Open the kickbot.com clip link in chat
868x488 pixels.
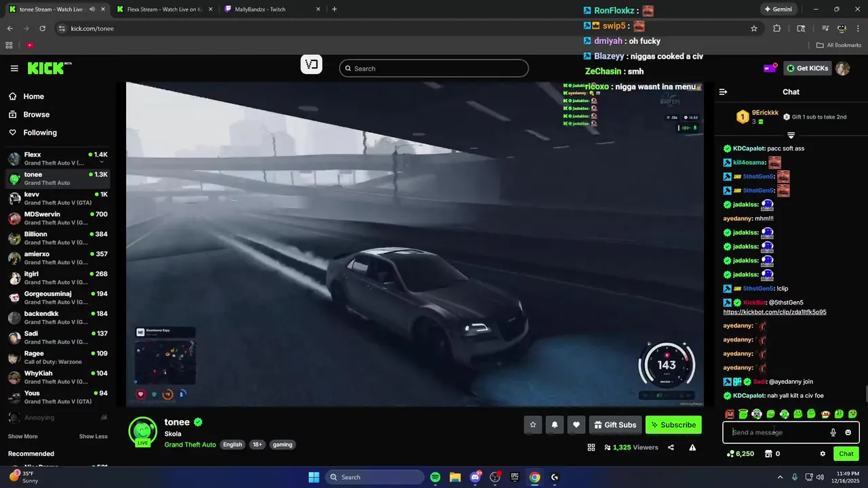(x=774, y=312)
